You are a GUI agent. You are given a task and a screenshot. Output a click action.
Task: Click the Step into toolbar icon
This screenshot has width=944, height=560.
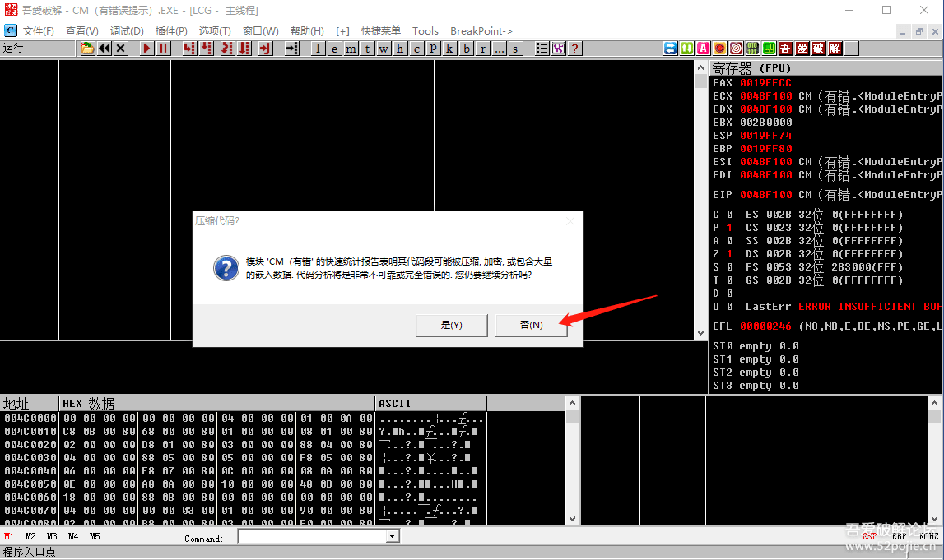189,49
